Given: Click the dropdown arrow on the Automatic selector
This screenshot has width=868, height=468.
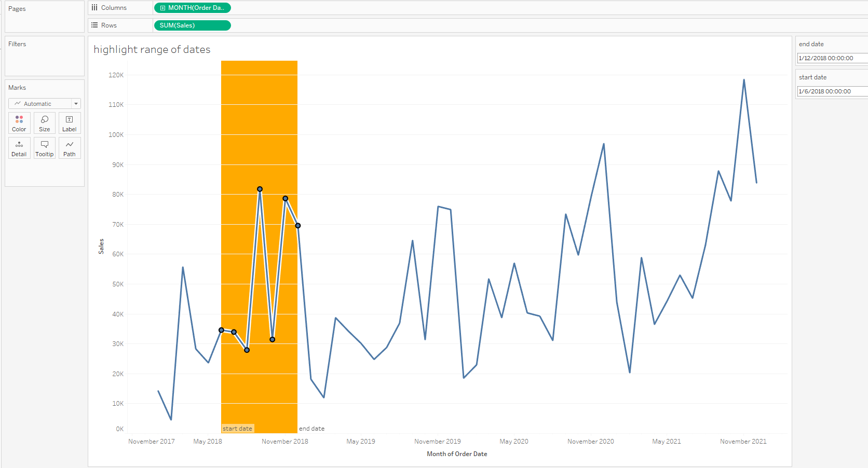Looking at the screenshot, I should (76, 103).
